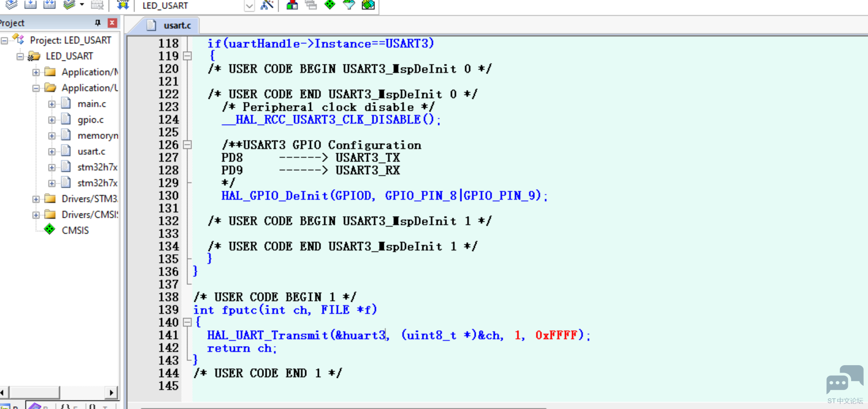The height and width of the screenshot is (409, 868).
Task: Select stm32h7x file directly below usart.c
Action: [98, 167]
